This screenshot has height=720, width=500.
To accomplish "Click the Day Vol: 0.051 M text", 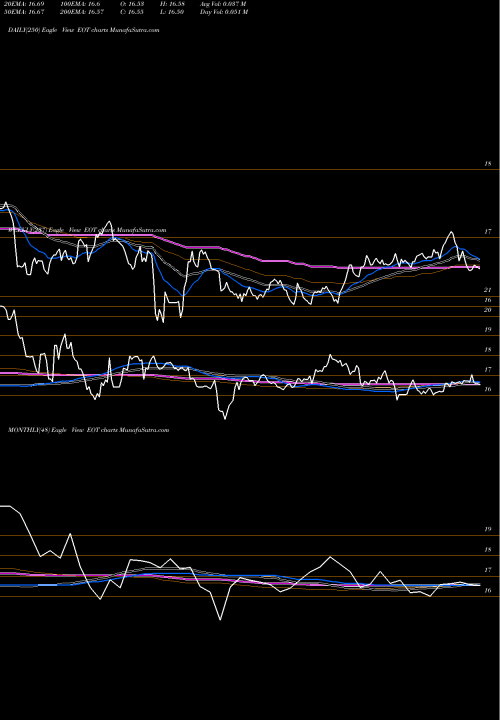I will click(x=224, y=12).
